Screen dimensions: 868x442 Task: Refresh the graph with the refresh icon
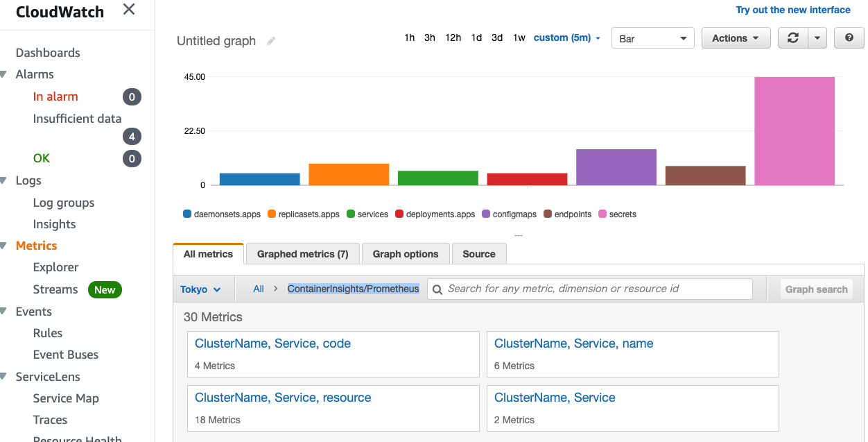click(793, 38)
